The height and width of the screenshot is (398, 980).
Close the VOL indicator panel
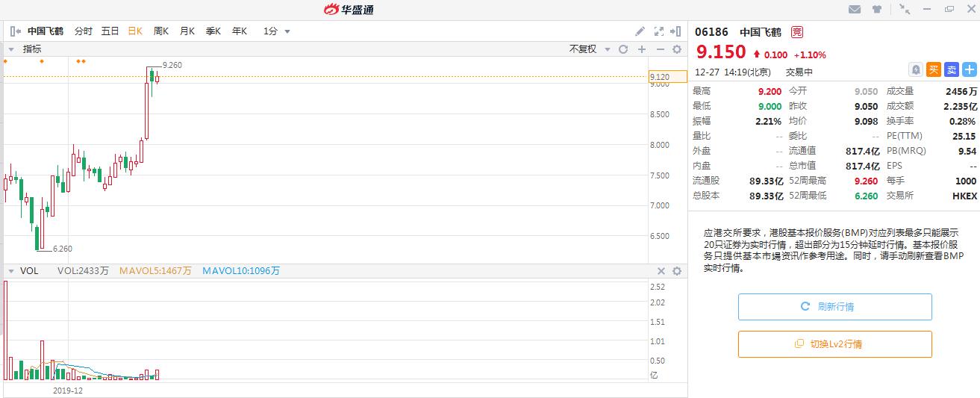[x=661, y=271]
